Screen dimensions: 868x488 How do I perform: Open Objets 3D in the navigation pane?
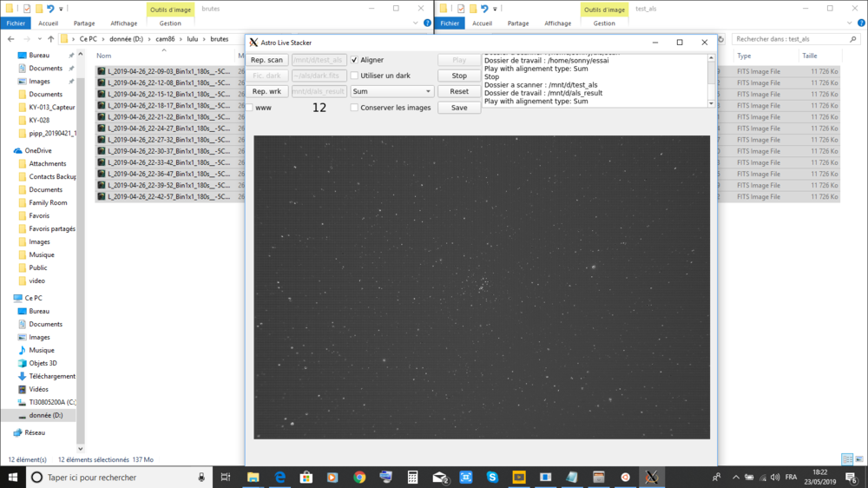(x=43, y=363)
